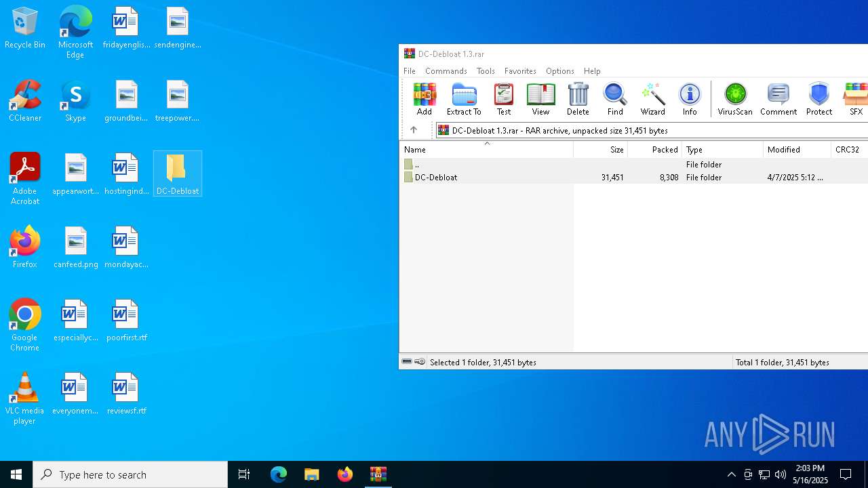
Task: Sort by the Modified column header
Action: (x=797, y=149)
